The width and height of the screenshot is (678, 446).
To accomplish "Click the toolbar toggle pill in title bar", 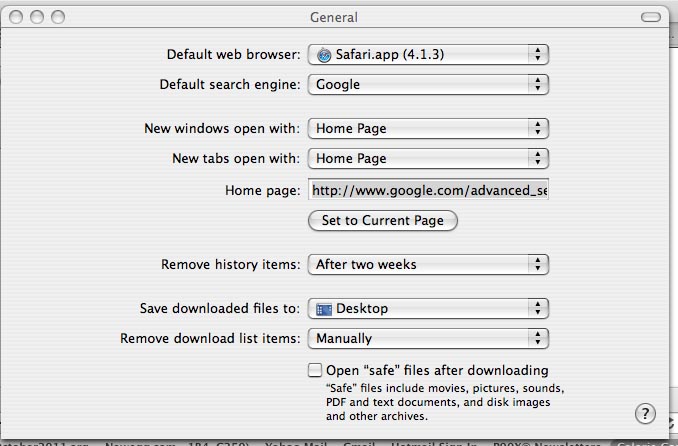I will (x=650, y=17).
